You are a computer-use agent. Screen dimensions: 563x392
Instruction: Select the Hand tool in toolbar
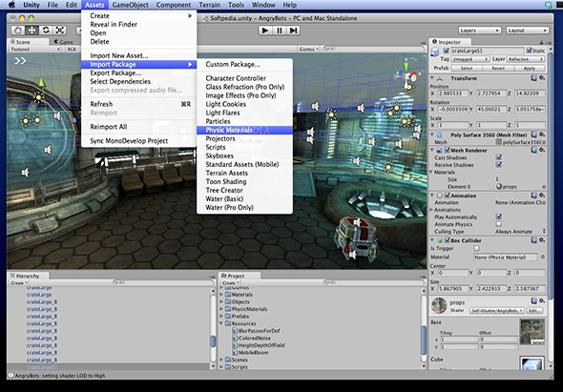[x=18, y=31]
